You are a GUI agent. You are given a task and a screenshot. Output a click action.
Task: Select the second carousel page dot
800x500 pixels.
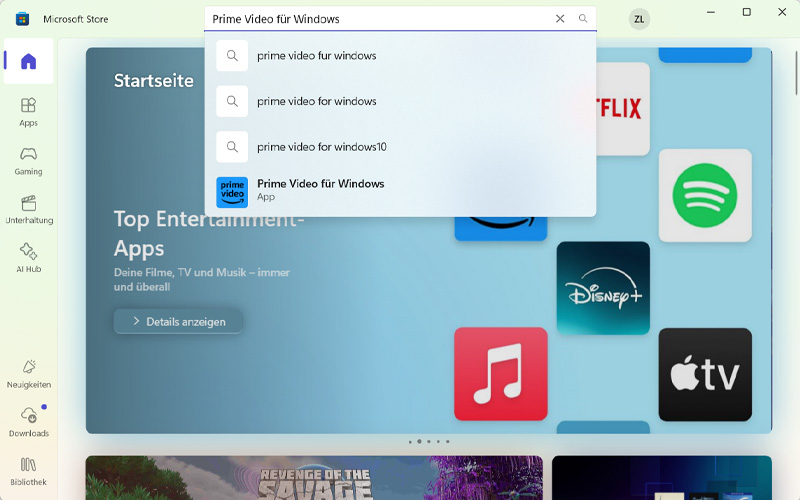(419, 441)
